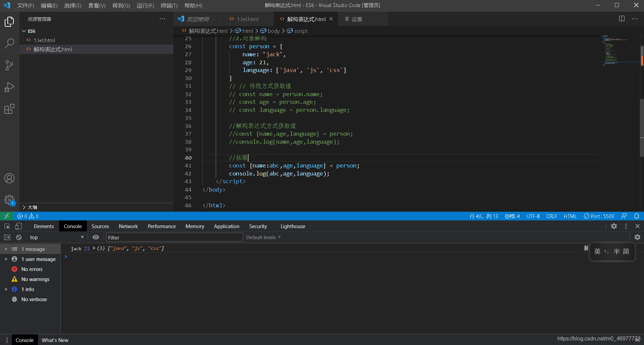Expand the 大纲 outline section
The image size is (644, 345).
[x=24, y=207]
